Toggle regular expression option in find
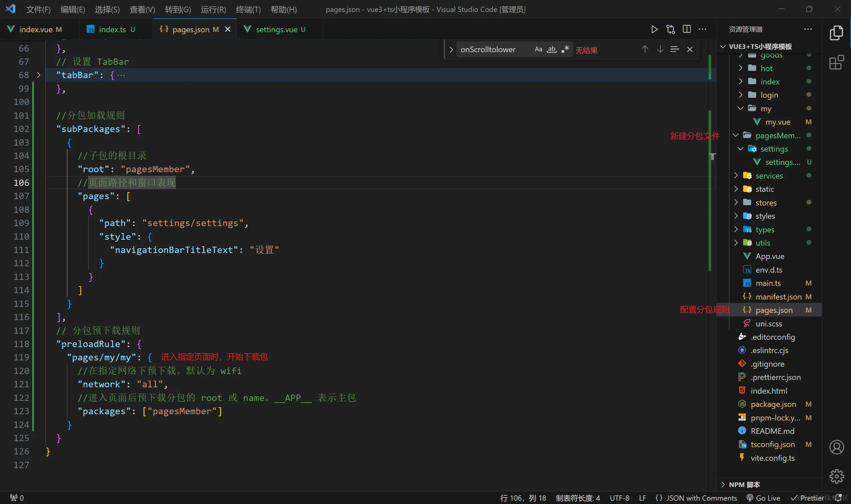Image resolution: width=851 pixels, height=504 pixels. coord(565,49)
